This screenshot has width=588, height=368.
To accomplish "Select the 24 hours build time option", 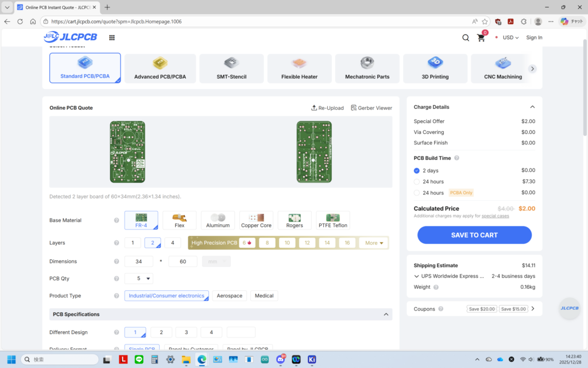I will click(x=417, y=182).
